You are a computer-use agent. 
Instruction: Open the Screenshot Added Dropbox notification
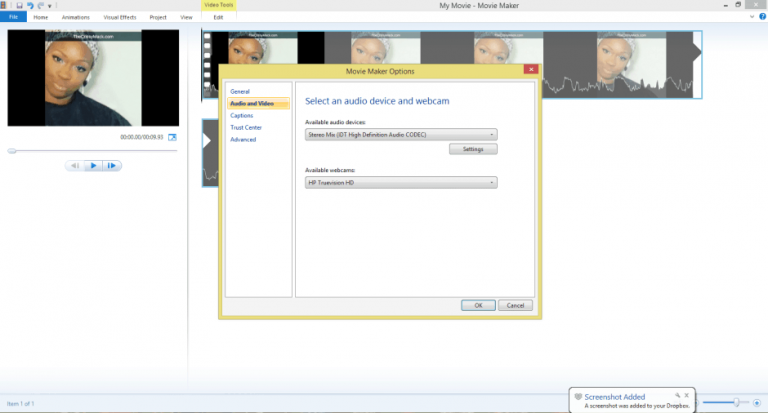click(x=632, y=400)
